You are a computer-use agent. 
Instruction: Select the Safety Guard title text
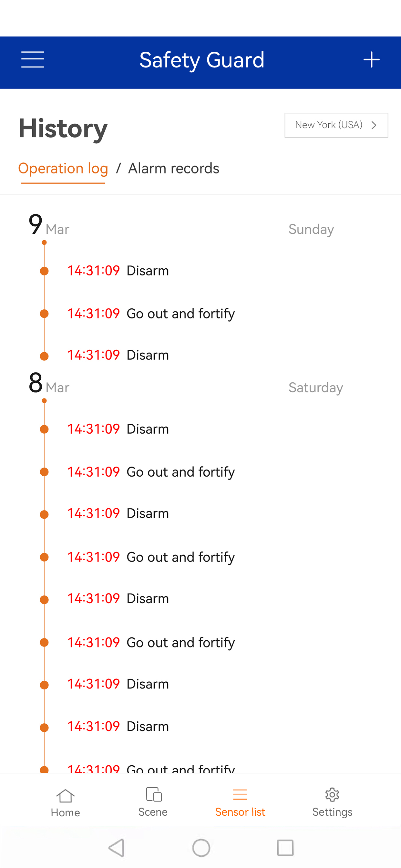coord(201,60)
